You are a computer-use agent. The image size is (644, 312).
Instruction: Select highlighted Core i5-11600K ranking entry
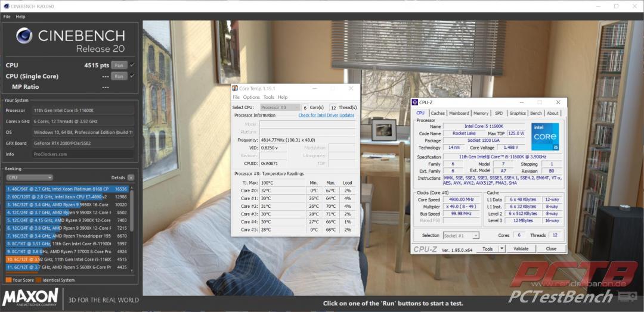click(x=67, y=260)
